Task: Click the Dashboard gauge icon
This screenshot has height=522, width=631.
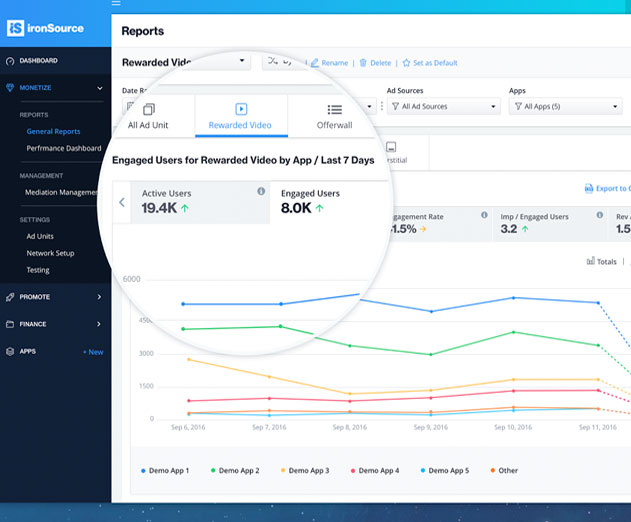Action: coord(10,61)
